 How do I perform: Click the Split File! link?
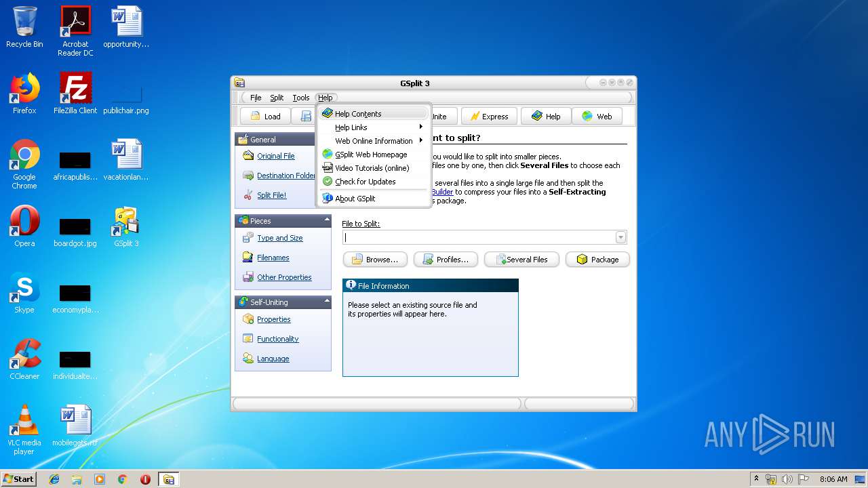(x=271, y=195)
